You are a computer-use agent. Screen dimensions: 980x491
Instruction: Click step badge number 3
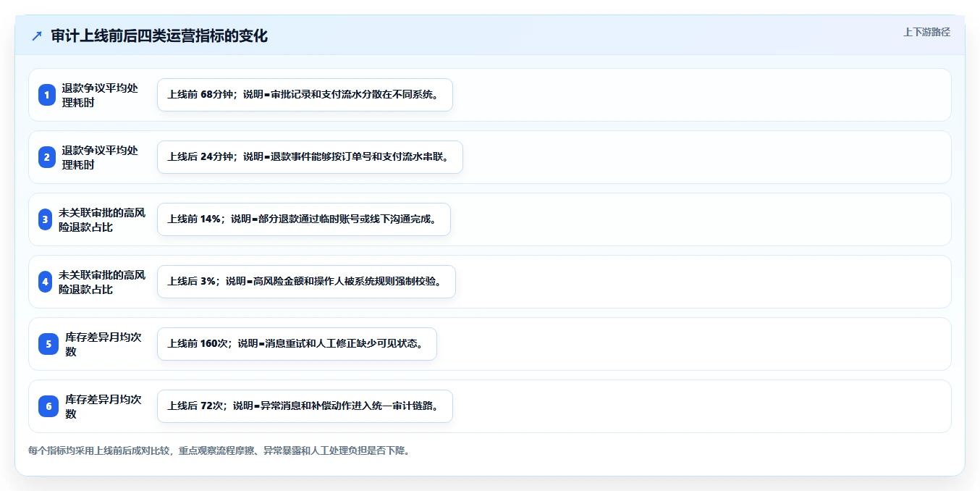click(x=46, y=219)
